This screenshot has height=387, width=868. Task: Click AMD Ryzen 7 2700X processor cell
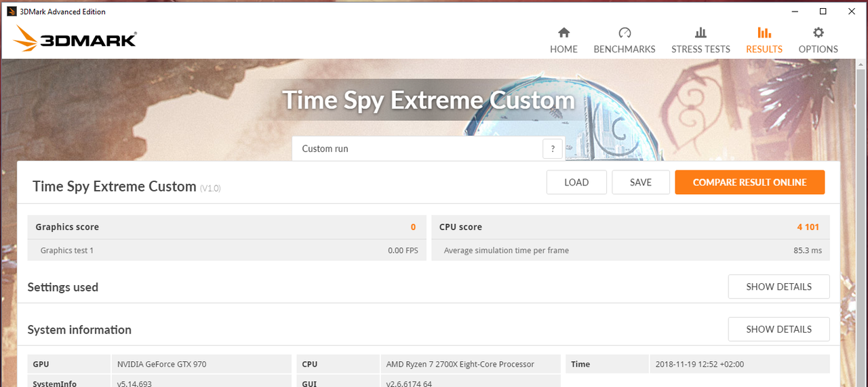pos(469,364)
